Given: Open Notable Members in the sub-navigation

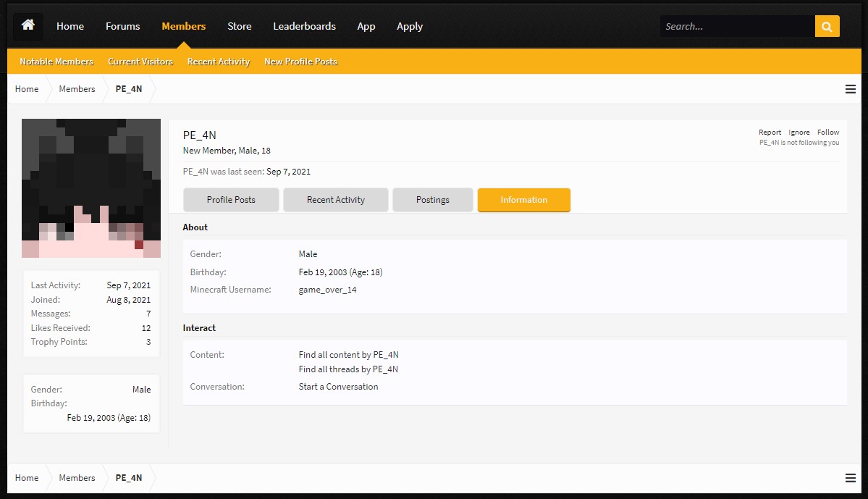Looking at the screenshot, I should tap(56, 62).
